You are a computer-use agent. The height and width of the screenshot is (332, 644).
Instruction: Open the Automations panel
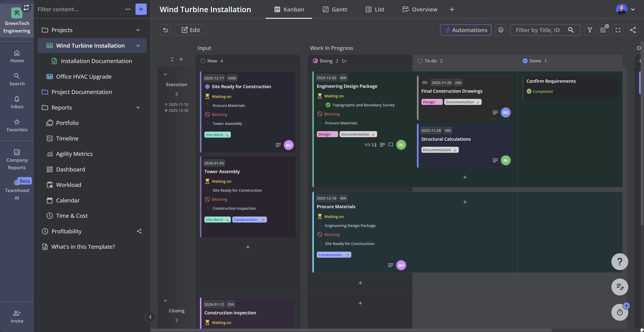pyautogui.click(x=465, y=30)
